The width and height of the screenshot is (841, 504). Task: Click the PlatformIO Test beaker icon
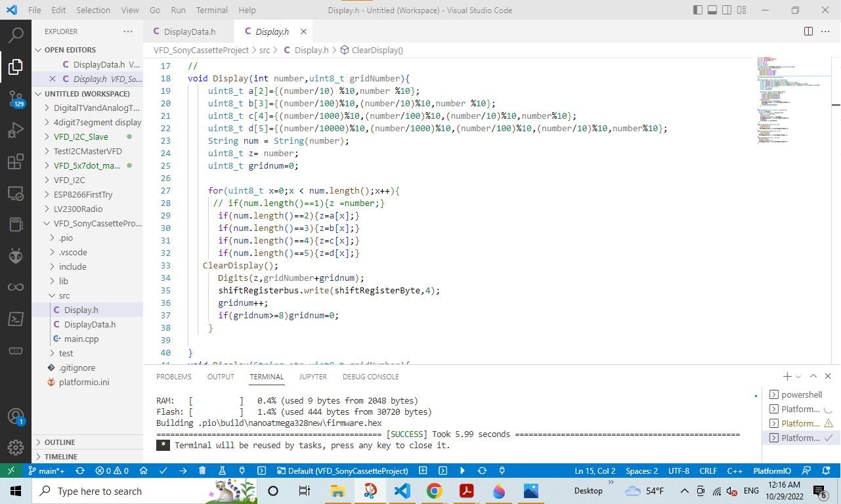point(222,471)
